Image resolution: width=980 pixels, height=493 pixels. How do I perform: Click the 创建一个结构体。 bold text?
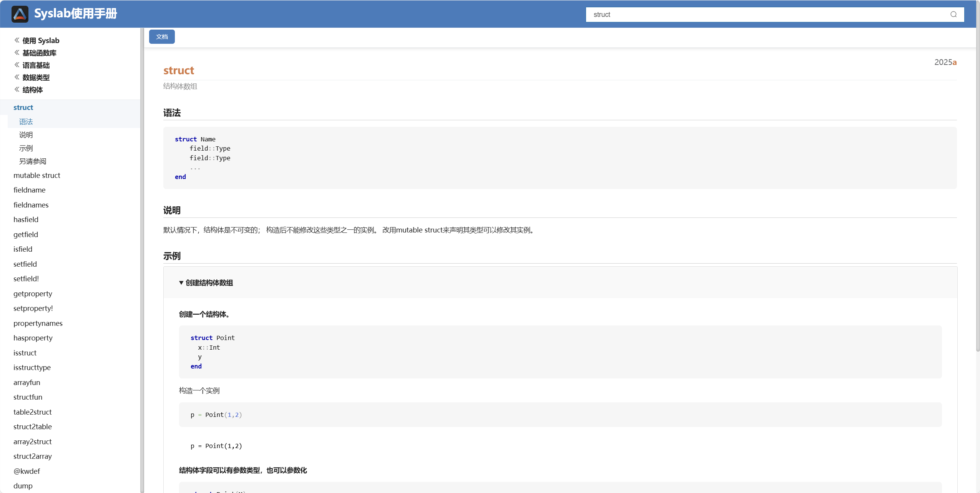point(204,315)
